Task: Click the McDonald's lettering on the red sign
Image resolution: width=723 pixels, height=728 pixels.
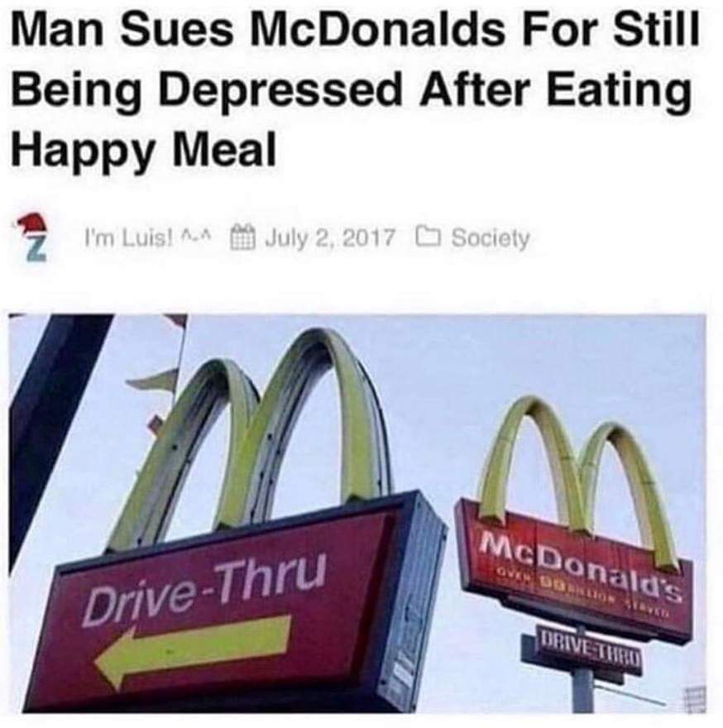Action: click(x=579, y=567)
